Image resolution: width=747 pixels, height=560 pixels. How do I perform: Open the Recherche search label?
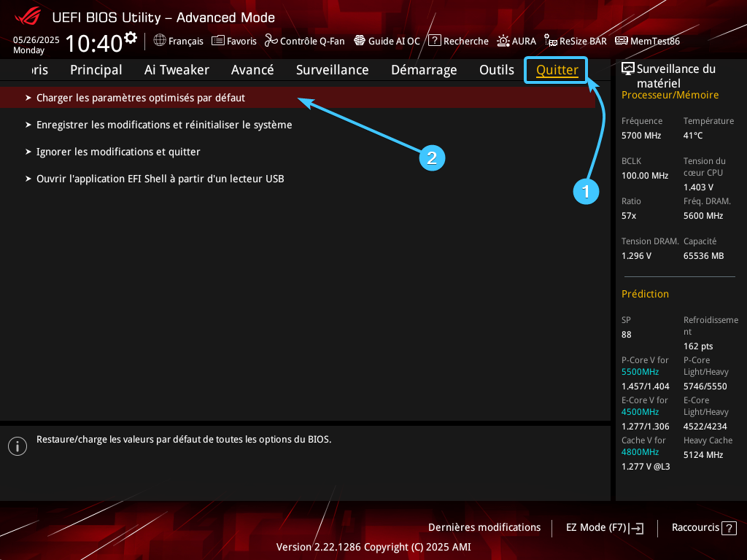[x=466, y=42]
